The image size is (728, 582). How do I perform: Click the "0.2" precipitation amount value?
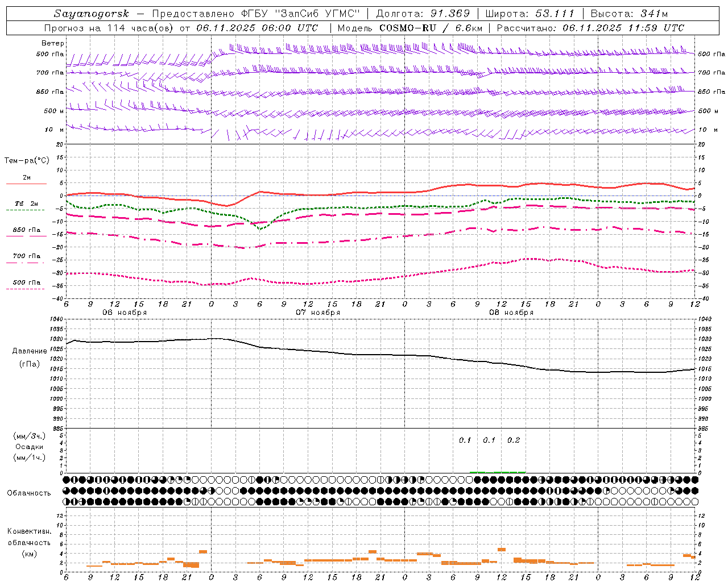pos(514,440)
